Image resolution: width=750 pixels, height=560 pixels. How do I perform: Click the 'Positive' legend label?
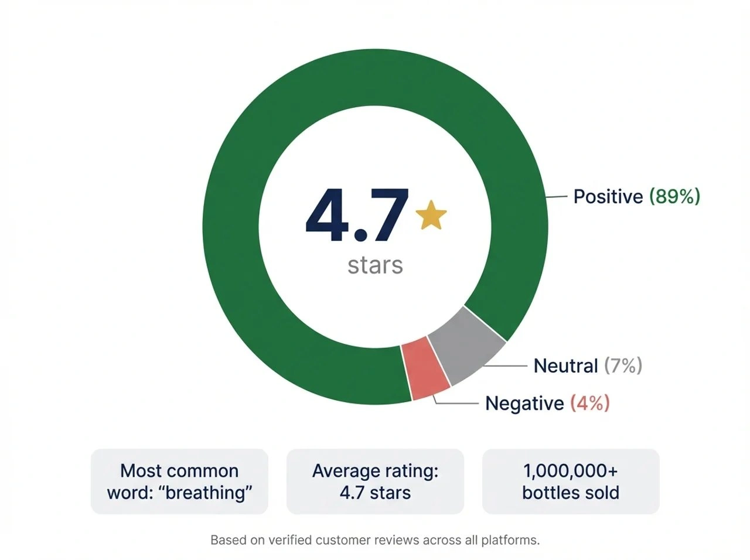[x=608, y=196]
